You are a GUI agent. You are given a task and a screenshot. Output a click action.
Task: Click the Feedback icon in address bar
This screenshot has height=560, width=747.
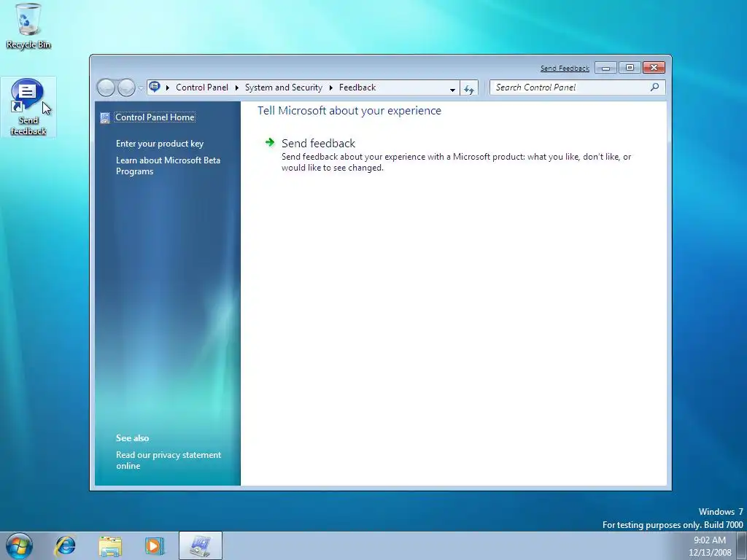point(155,87)
